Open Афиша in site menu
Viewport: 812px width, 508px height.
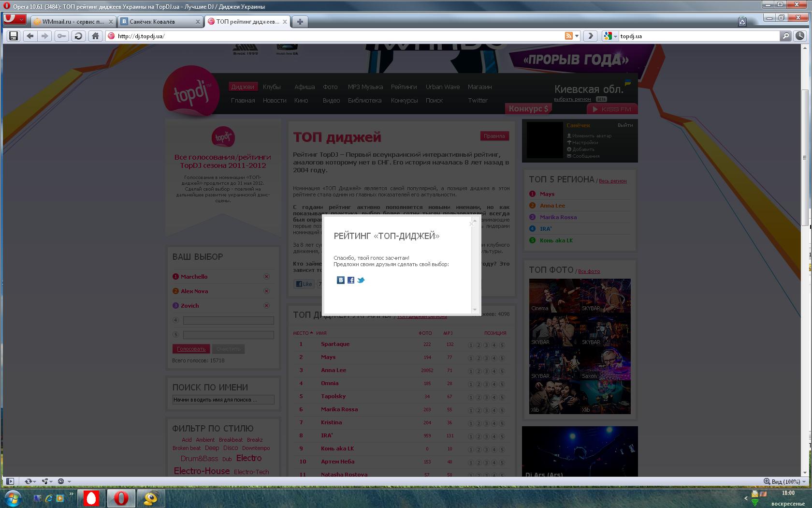304,87
